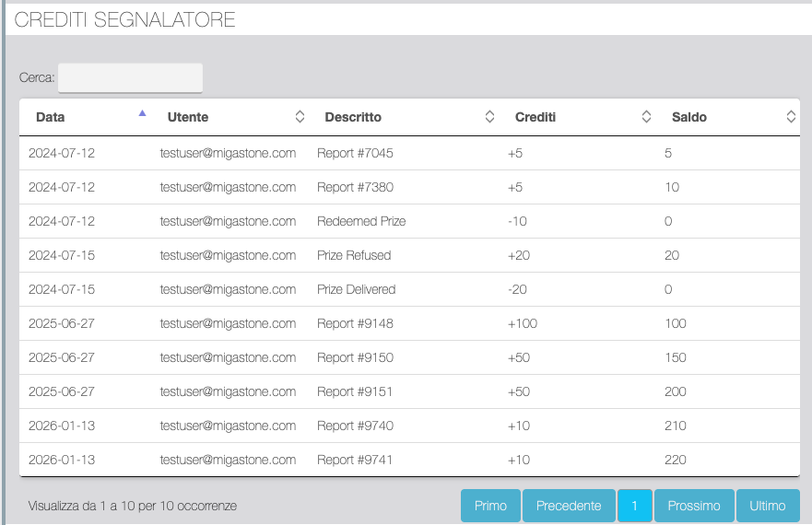Click the Utente column header text
812x525 pixels.
point(188,117)
